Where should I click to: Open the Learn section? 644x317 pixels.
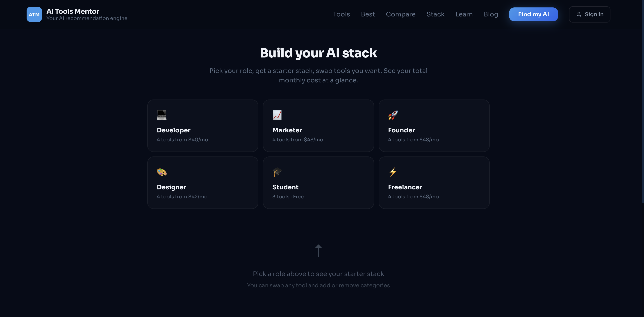(464, 14)
